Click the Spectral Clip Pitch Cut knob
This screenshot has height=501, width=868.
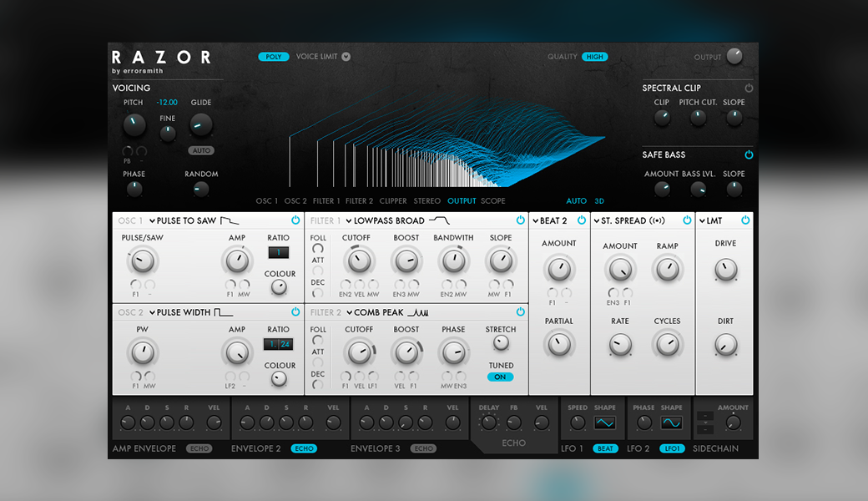point(698,118)
